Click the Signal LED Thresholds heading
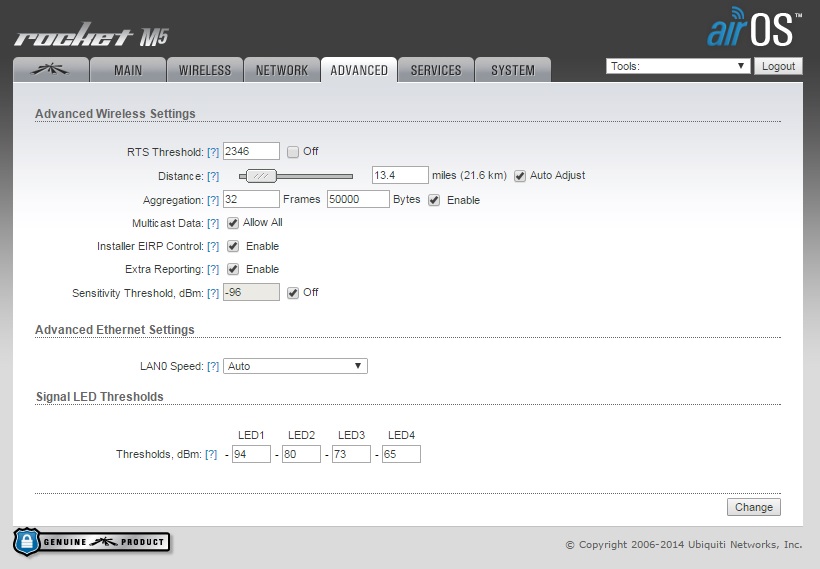Screen dimensions: 820x569 pos(99,396)
